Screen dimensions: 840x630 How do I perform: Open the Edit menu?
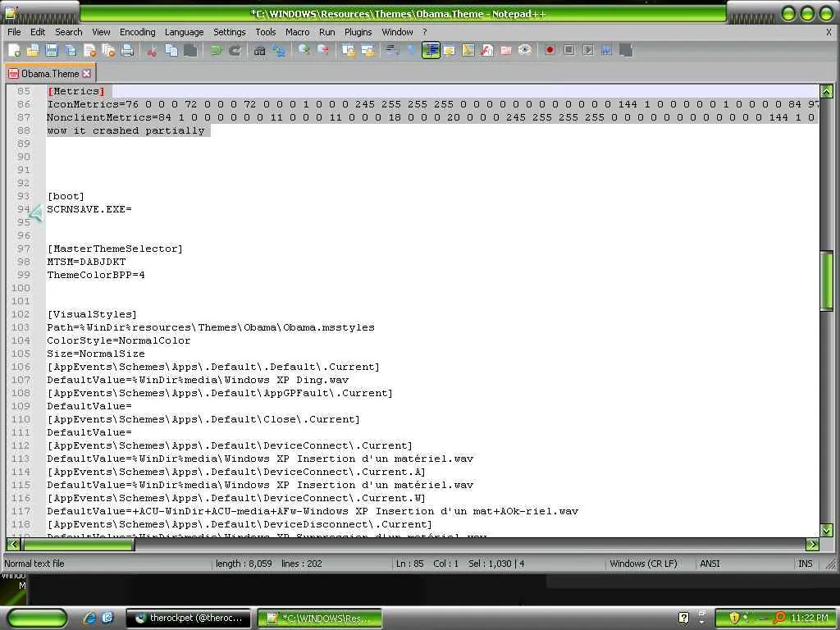pos(38,32)
